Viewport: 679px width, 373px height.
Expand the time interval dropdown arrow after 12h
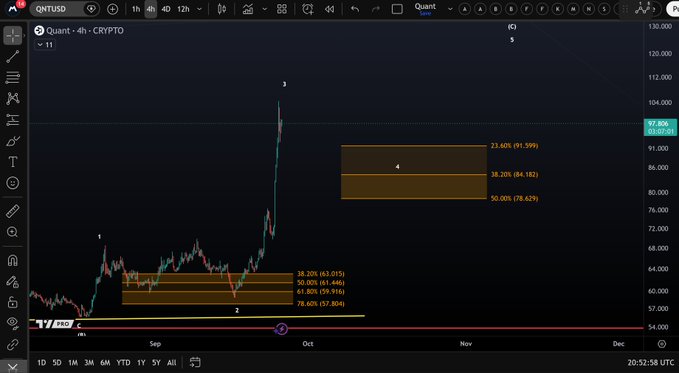(199, 9)
